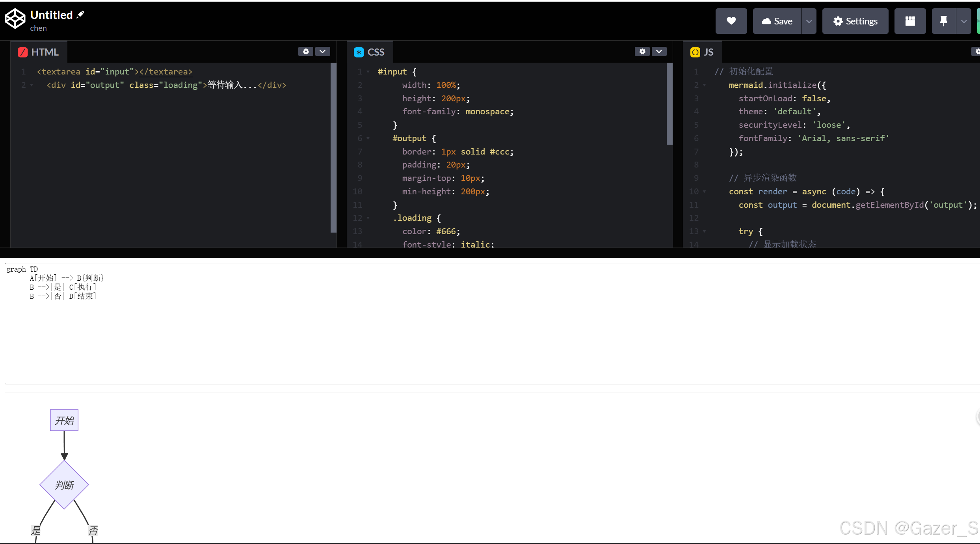Viewport: 980px width, 544px height.
Task: Select the CSS editor tab
Action: [x=370, y=52]
